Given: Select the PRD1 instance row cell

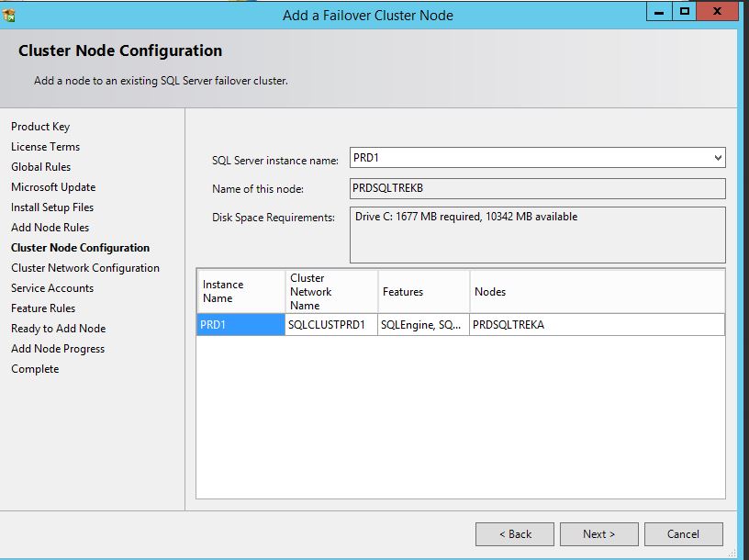Looking at the screenshot, I should (x=240, y=325).
